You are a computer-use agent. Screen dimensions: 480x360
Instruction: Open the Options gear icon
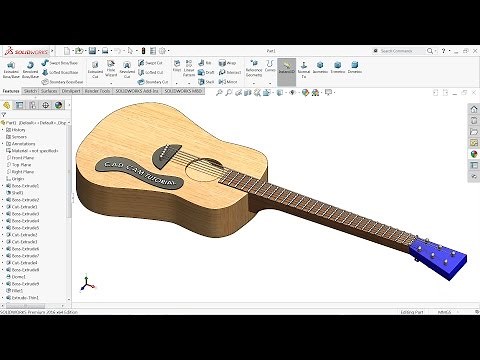click(162, 51)
